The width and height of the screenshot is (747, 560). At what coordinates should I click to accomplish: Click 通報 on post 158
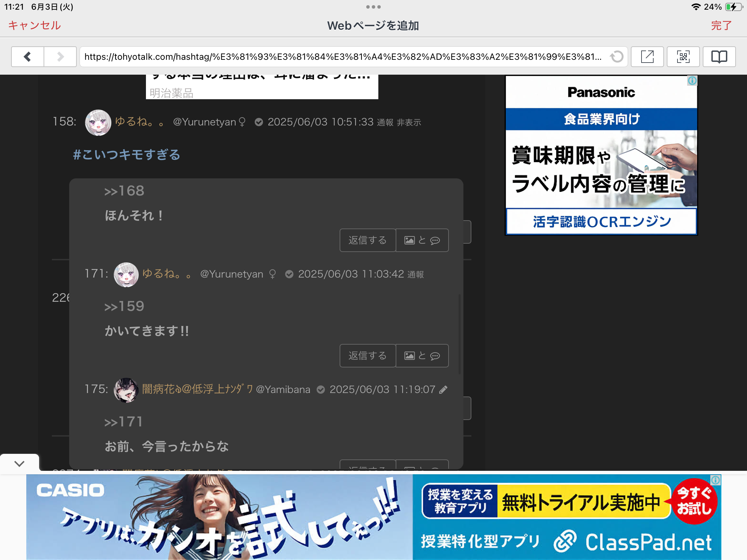coord(385,123)
